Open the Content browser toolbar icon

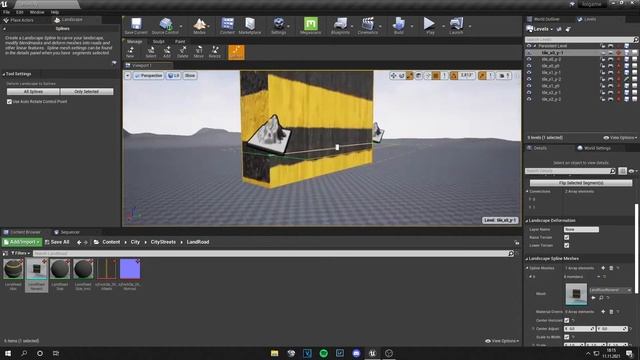(x=227, y=26)
